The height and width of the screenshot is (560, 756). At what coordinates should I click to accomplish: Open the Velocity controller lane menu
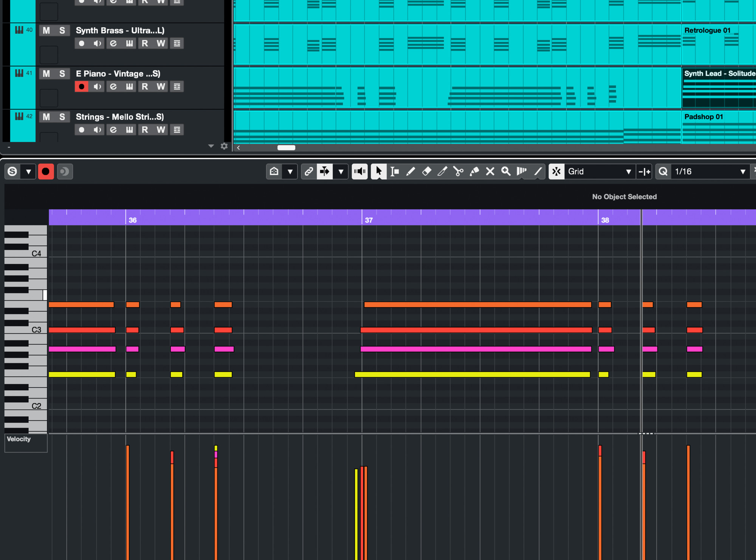[x=26, y=443]
